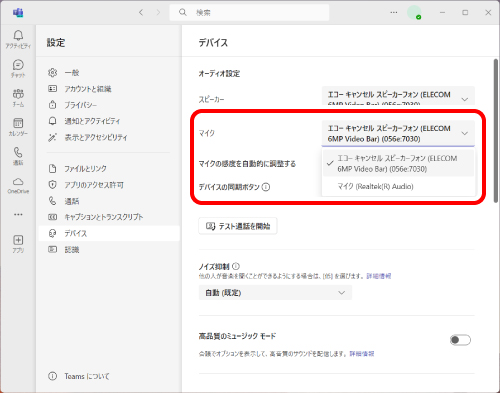Open 一般 settings section
500x393 pixels.
[x=109, y=72]
